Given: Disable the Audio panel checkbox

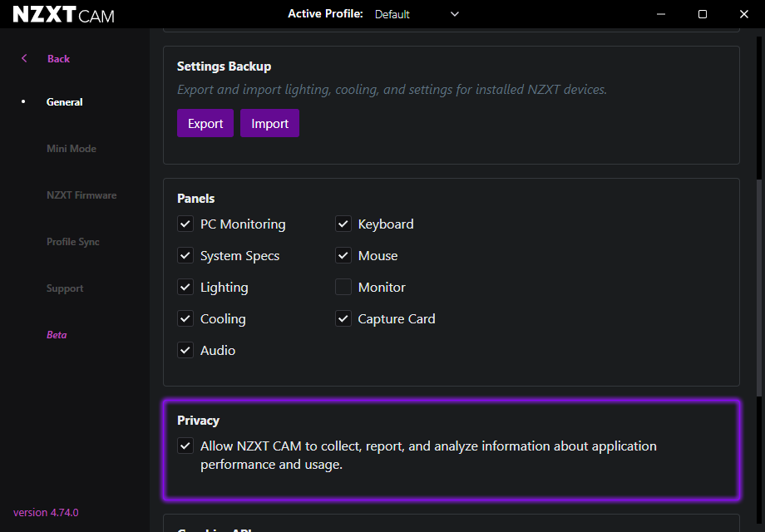Looking at the screenshot, I should [185, 350].
